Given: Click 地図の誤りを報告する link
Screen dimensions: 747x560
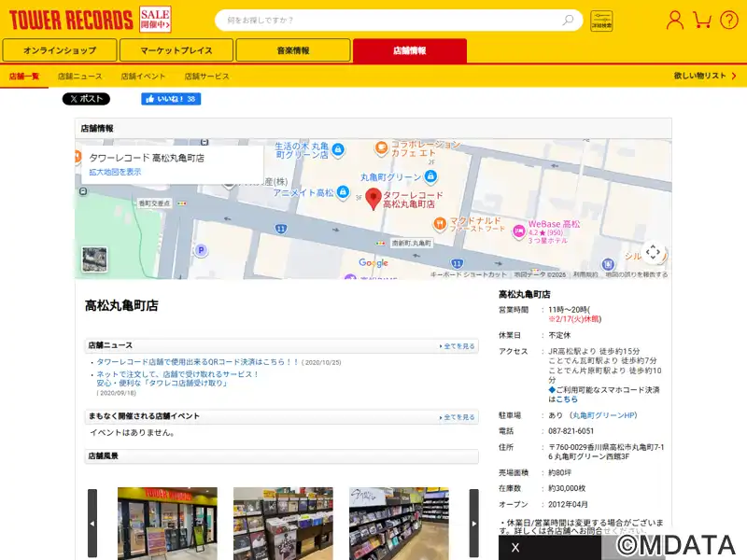Looking at the screenshot, I should (637, 274).
